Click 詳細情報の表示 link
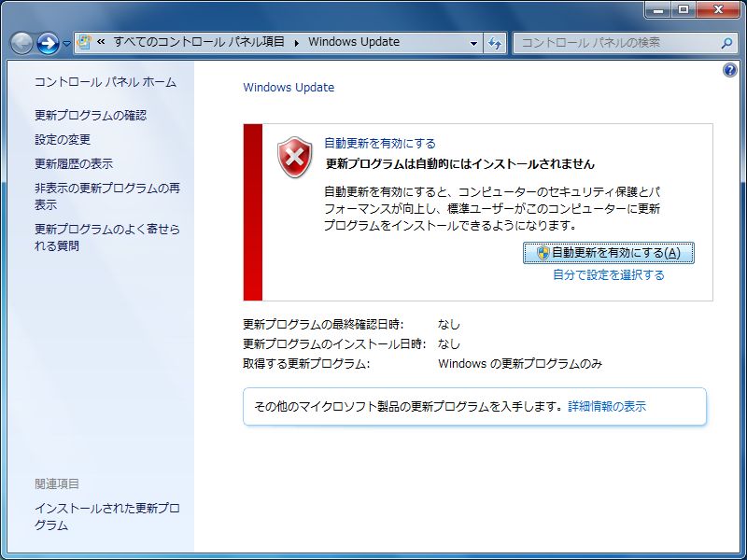The width and height of the screenshot is (747, 560). pyautogui.click(x=607, y=406)
